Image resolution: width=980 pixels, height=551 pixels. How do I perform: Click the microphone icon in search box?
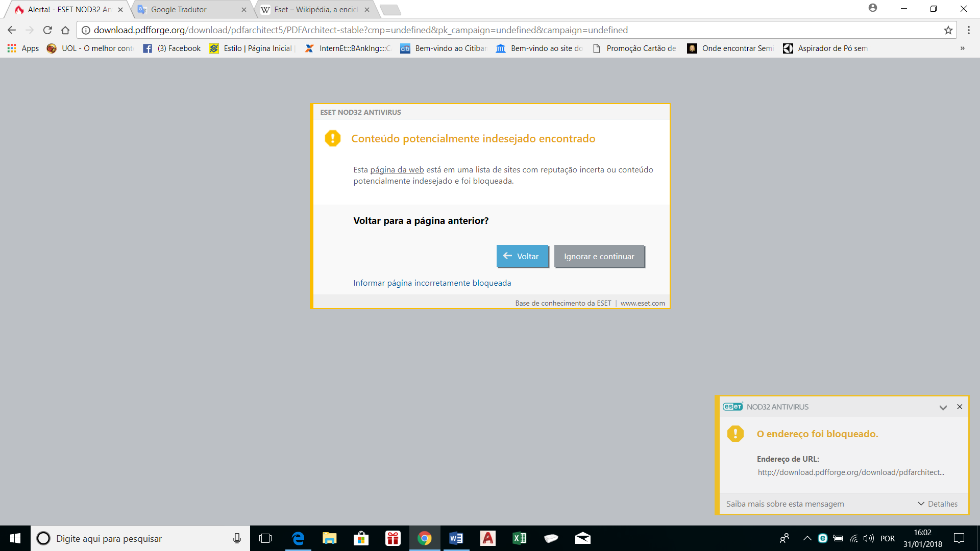click(x=237, y=538)
